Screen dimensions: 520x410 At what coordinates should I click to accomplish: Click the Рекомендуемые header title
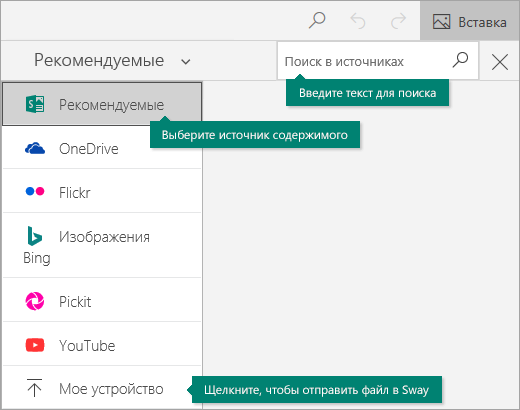(99, 60)
